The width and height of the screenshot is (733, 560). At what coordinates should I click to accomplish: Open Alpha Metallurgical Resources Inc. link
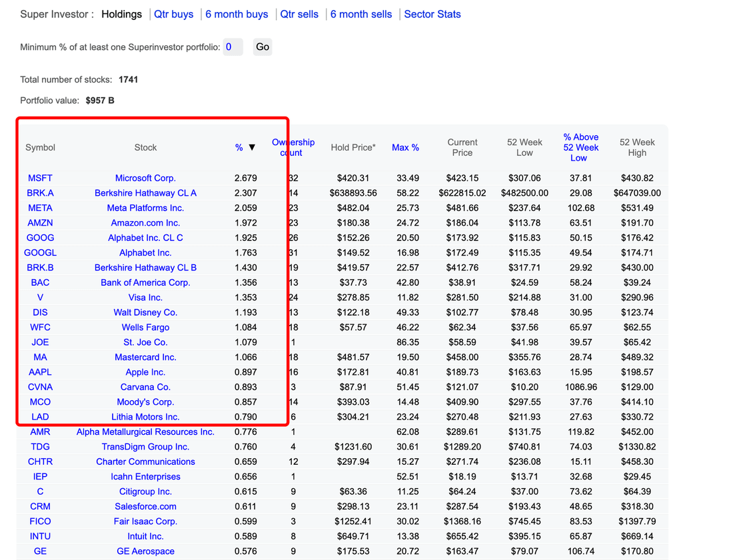point(145,432)
